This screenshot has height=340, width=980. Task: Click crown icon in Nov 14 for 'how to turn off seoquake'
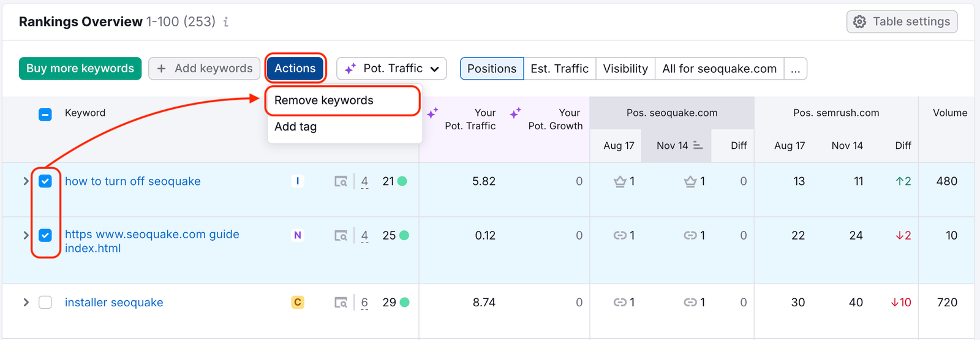(690, 181)
